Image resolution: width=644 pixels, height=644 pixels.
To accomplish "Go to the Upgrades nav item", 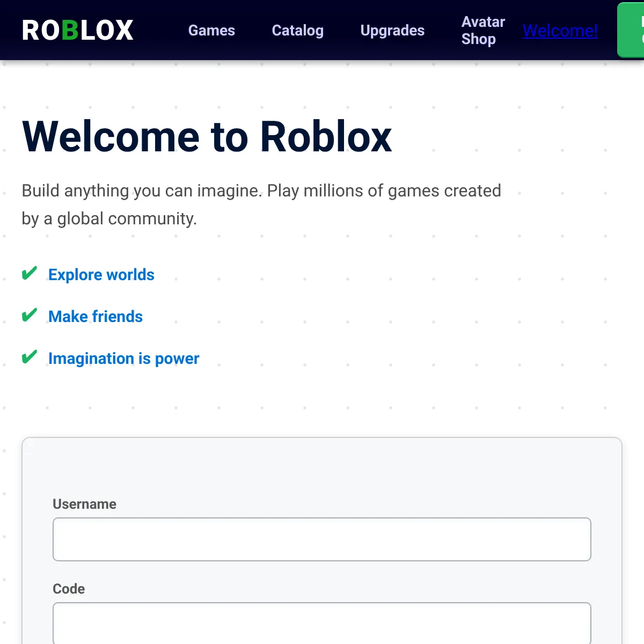I will (x=392, y=31).
